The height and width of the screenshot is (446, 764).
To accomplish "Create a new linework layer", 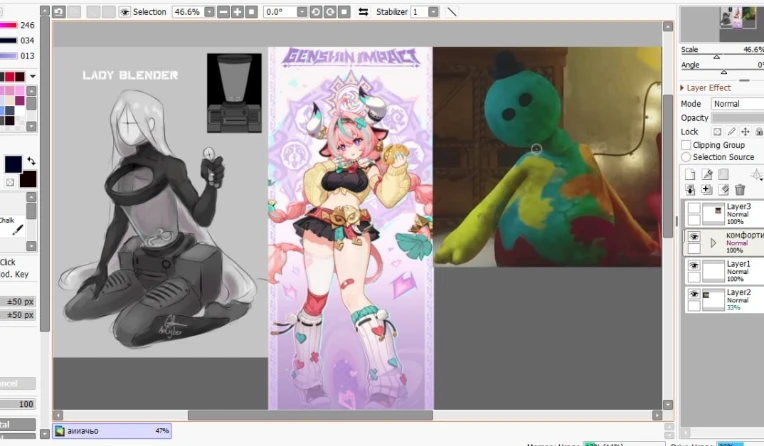I will click(707, 175).
